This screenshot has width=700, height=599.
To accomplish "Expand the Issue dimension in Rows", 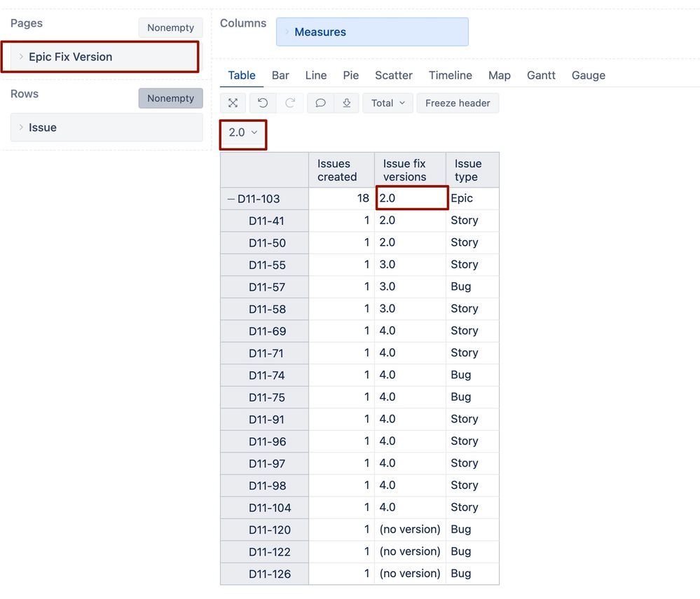I will [21, 128].
